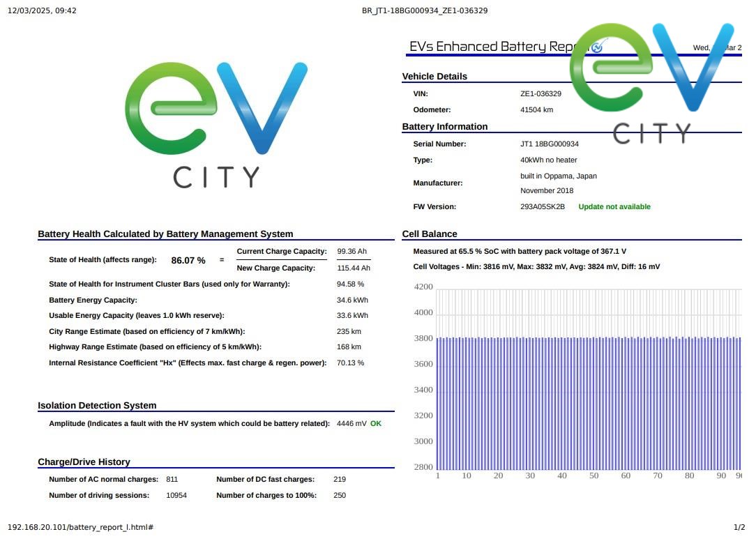
Task: Click the print timestamp "12/03/2025, 09:42"
Action: 42,10
